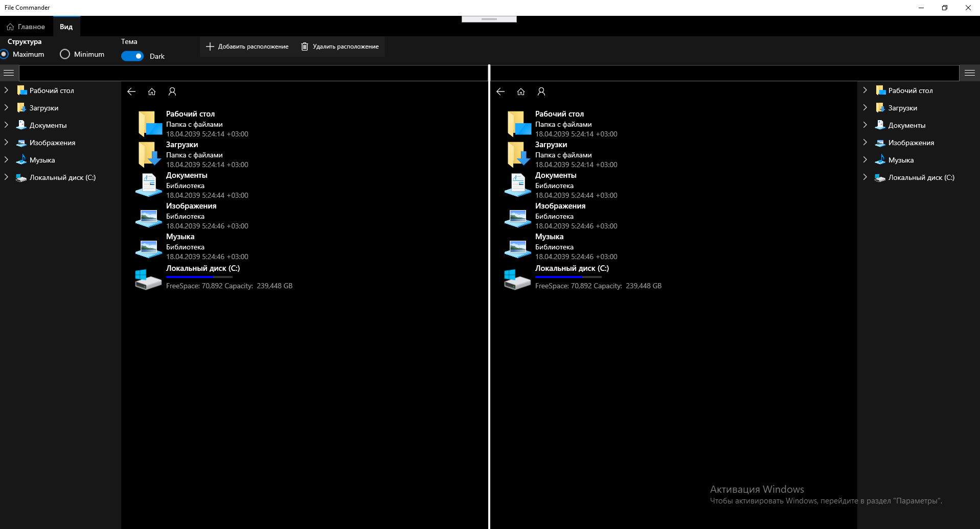The height and width of the screenshot is (529, 980).
Task: Select Загрузки label in left sidebar tree
Action: click(x=44, y=108)
